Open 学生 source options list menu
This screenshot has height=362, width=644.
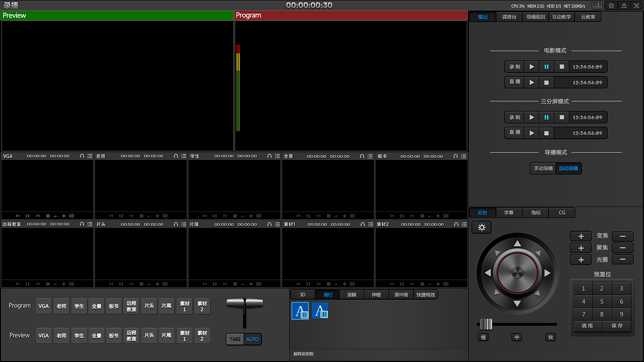277,156
